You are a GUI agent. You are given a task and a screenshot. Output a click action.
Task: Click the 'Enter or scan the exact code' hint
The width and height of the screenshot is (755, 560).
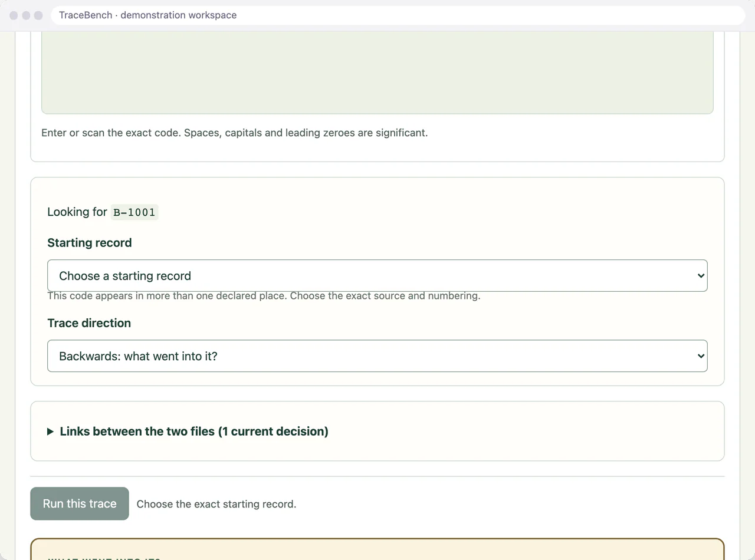(x=235, y=133)
